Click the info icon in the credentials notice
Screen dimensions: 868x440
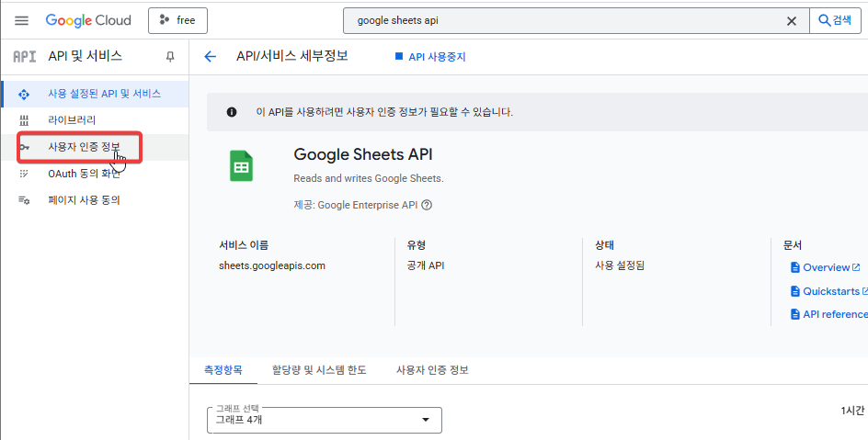point(232,112)
